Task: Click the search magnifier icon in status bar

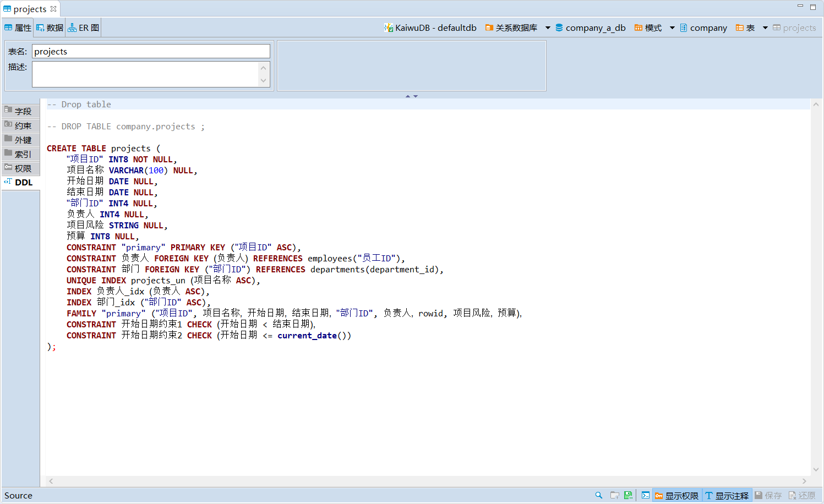Action: click(598, 495)
